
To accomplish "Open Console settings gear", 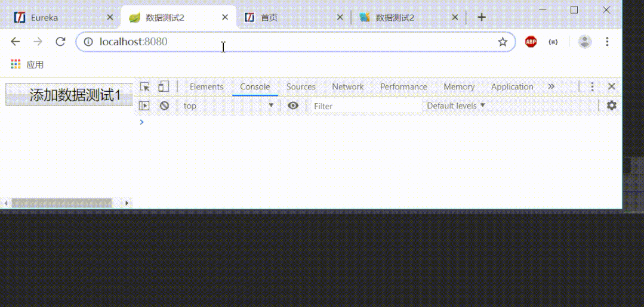I will 612,106.
